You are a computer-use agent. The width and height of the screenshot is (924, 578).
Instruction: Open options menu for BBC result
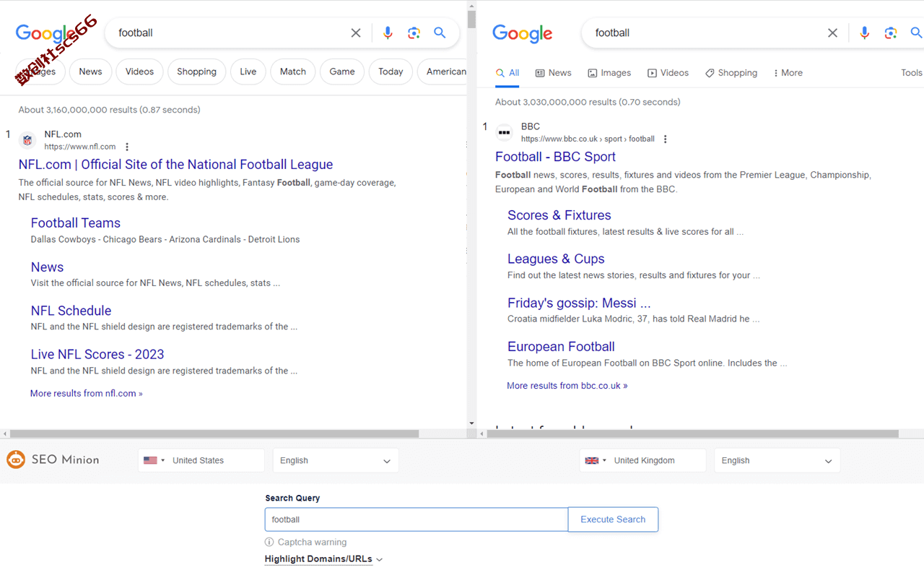666,139
